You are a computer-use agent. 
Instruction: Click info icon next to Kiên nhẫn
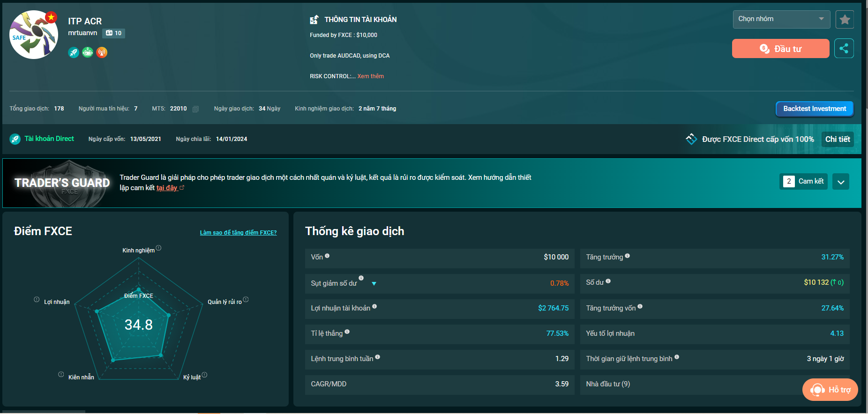pyautogui.click(x=61, y=375)
